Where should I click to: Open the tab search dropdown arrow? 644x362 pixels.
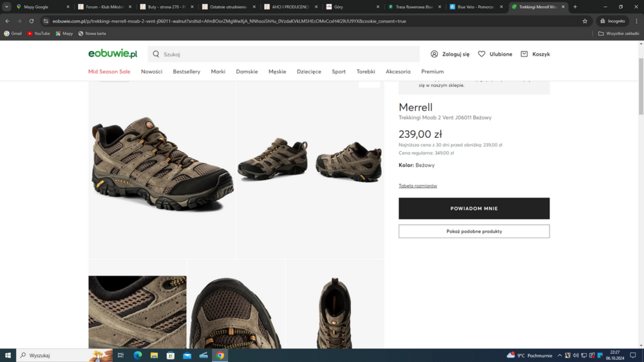(x=6, y=7)
